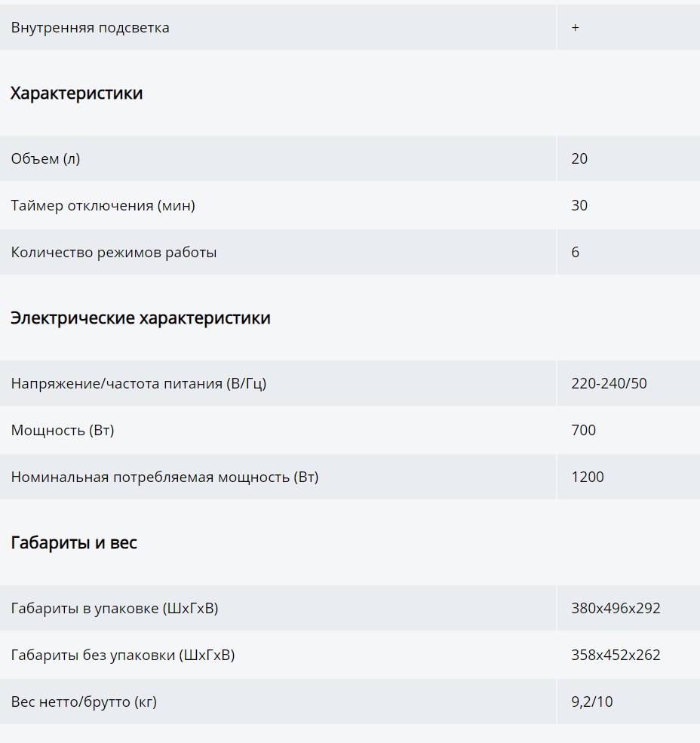
Task: Click the "Объем (л)" label
Action: click(45, 158)
